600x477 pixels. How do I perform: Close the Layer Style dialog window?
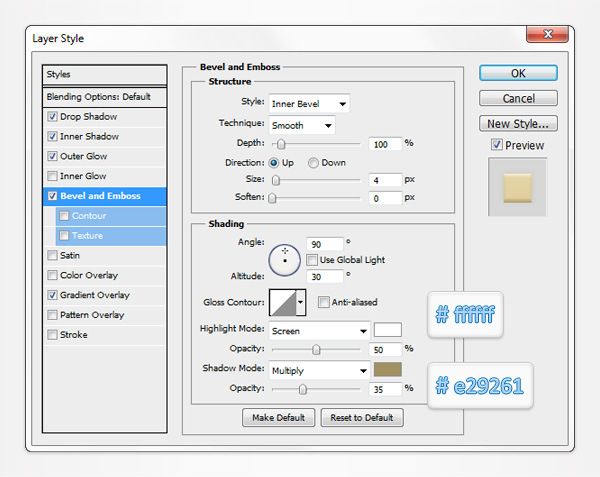click(x=553, y=36)
